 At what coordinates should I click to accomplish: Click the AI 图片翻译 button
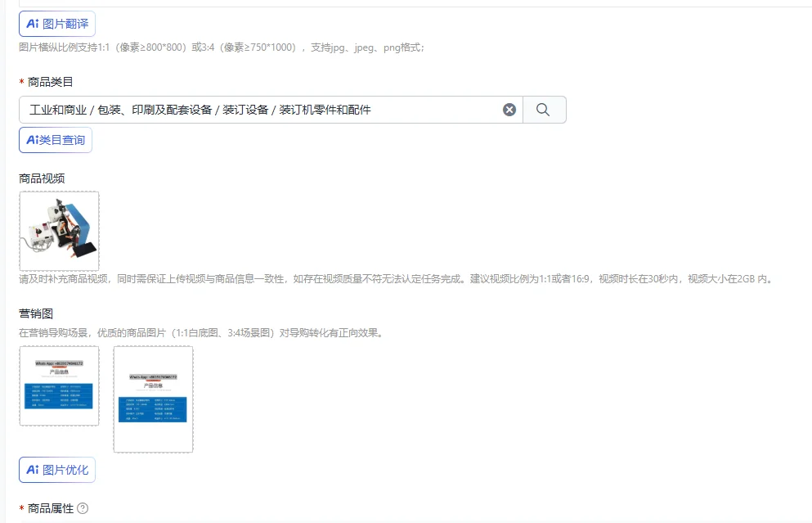click(x=57, y=24)
